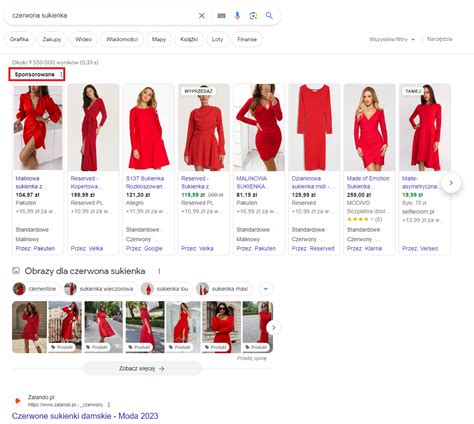Click the Zobacz więcej button
474x424 pixels.
(x=142, y=368)
